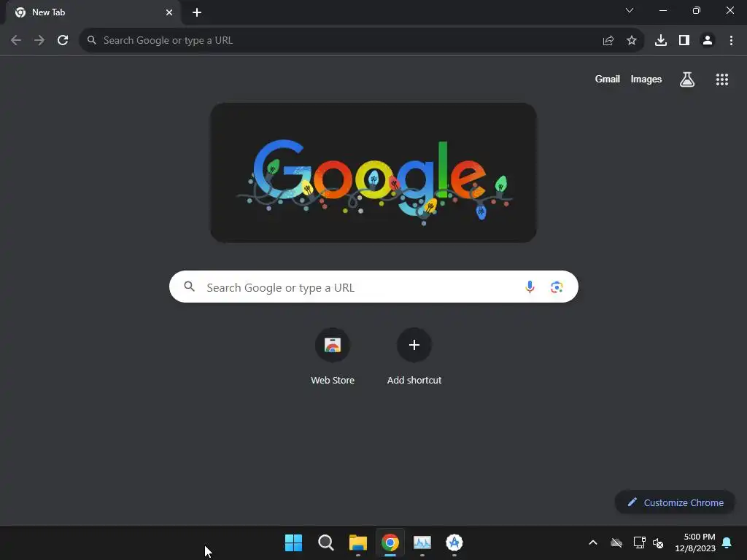Minimize the Chrome window
Image resolution: width=747 pixels, height=560 pixels.
tap(662, 10)
